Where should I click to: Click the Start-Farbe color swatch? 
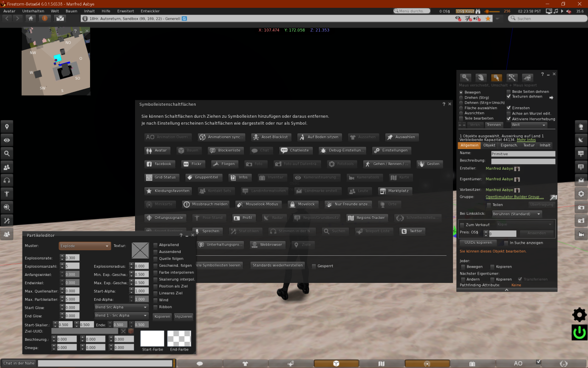click(x=152, y=339)
